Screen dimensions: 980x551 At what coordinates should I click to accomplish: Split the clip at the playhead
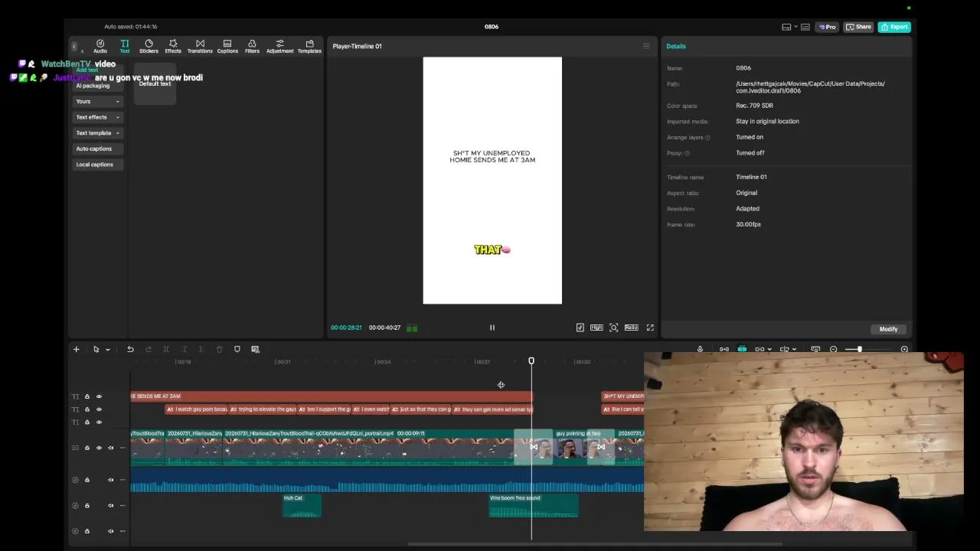(x=166, y=350)
